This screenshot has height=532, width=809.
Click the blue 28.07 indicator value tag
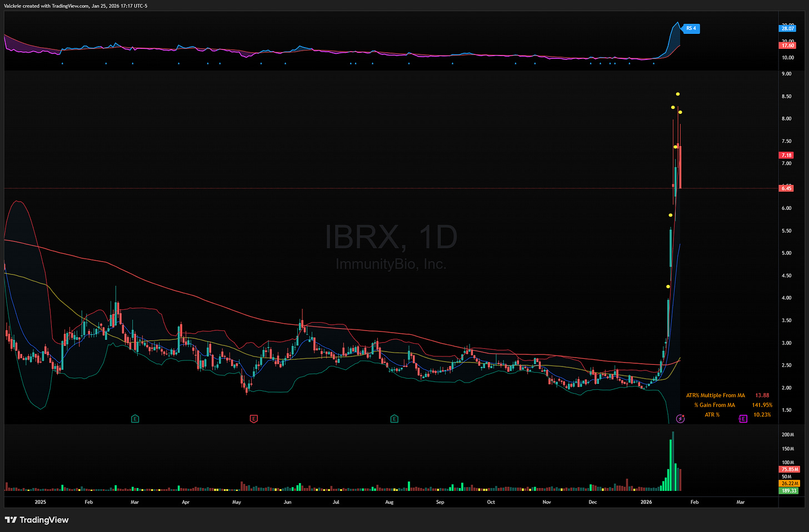787,28
